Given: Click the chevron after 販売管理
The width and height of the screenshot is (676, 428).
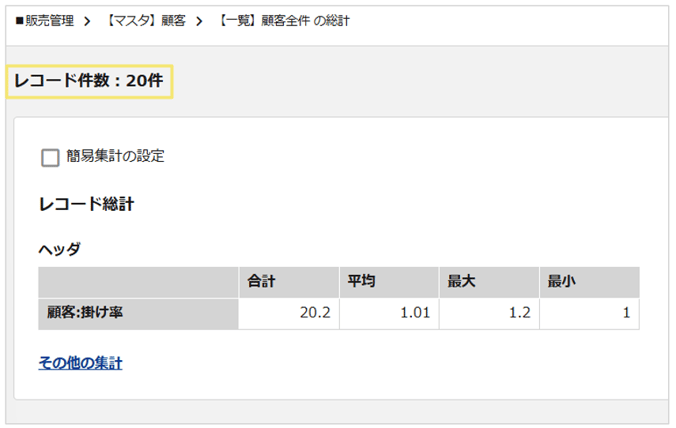Looking at the screenshot, I should click(88, 20).
